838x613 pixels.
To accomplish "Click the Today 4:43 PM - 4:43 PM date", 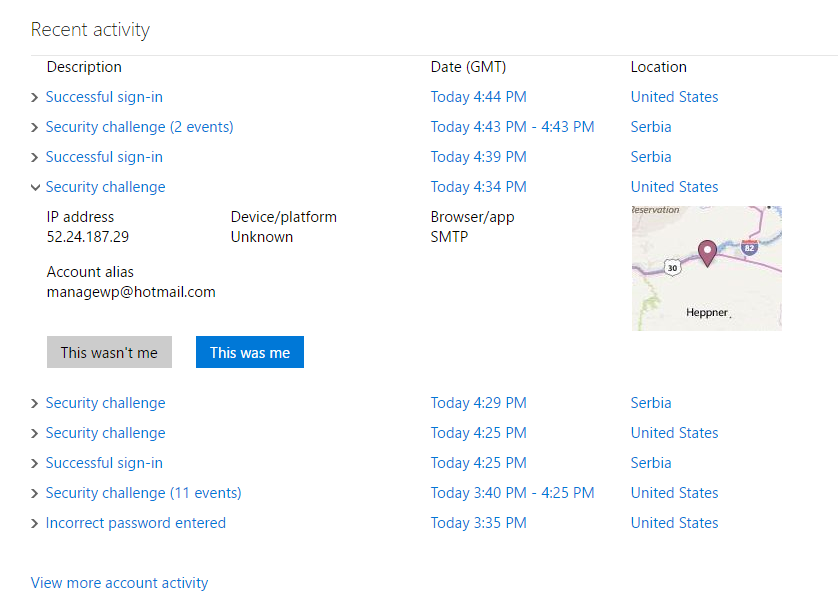I will coord(512,127).
